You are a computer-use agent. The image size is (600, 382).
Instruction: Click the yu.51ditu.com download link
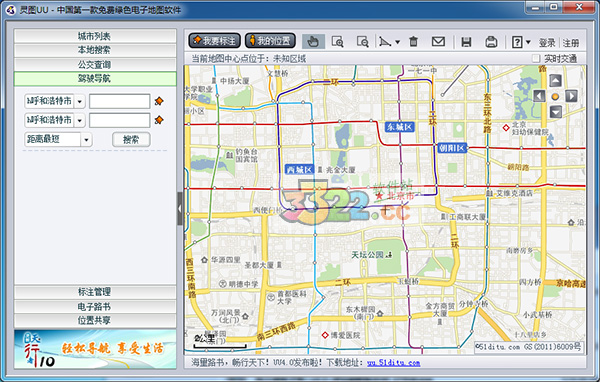tap(393, 362)
